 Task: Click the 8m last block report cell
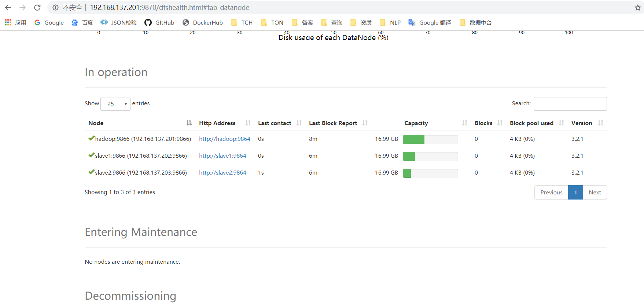coord(313,139)
